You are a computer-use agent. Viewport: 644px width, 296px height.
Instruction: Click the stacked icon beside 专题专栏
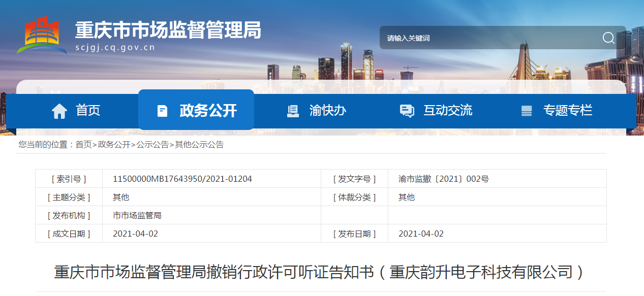point(527,111)
